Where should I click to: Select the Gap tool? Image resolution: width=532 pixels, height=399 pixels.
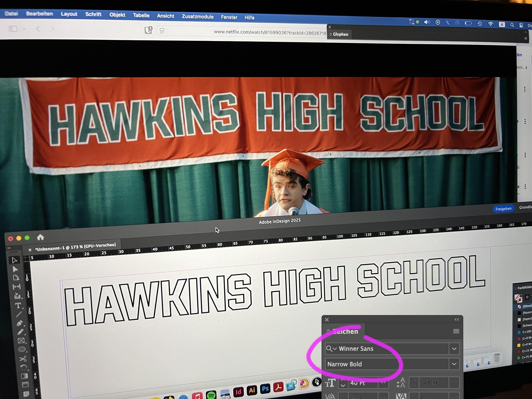tap(16, 287)
